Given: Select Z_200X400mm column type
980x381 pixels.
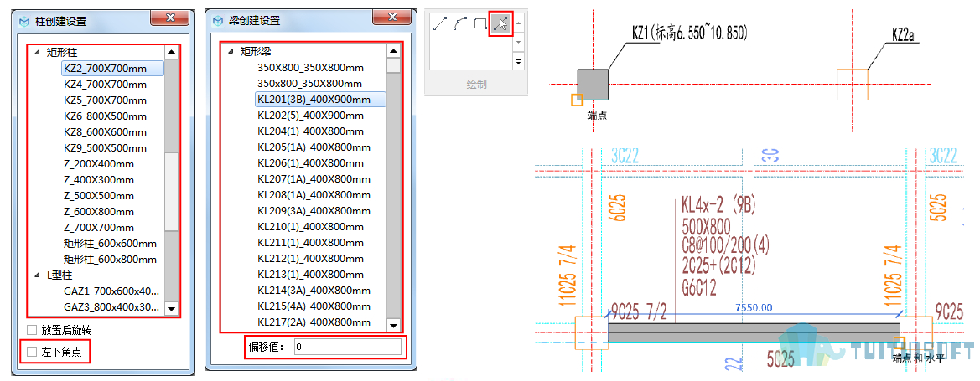Looking at the screenshot, I should (x=99, y=163).
